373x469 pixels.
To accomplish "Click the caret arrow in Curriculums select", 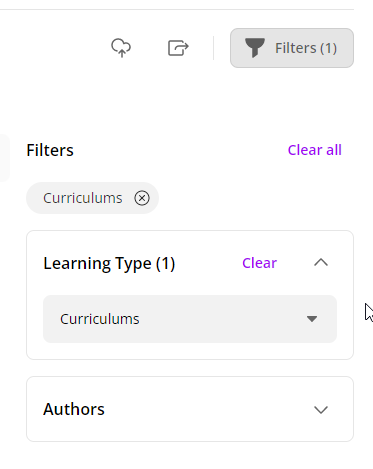I will pos(312,319).
